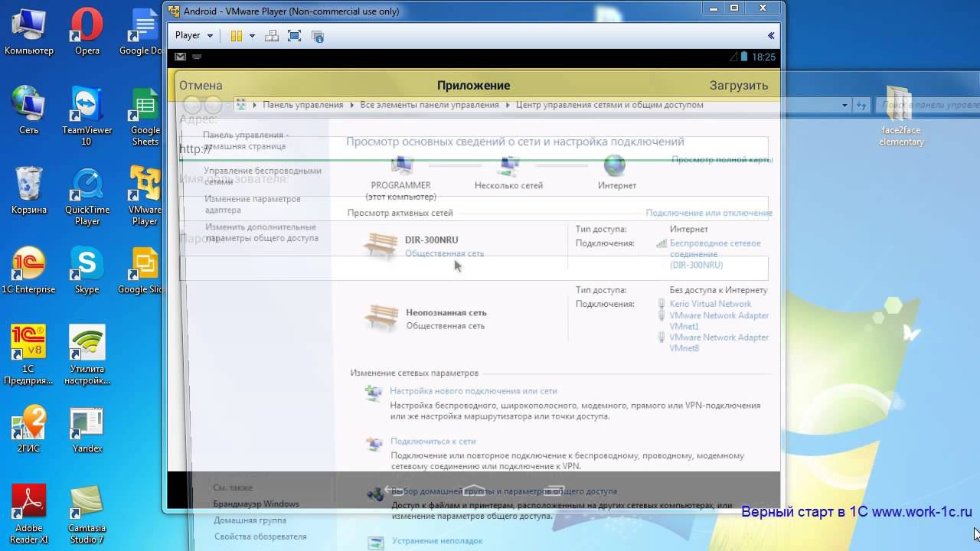Open the address bar dropdown in the Control Panel window

[x=844, y=105]
